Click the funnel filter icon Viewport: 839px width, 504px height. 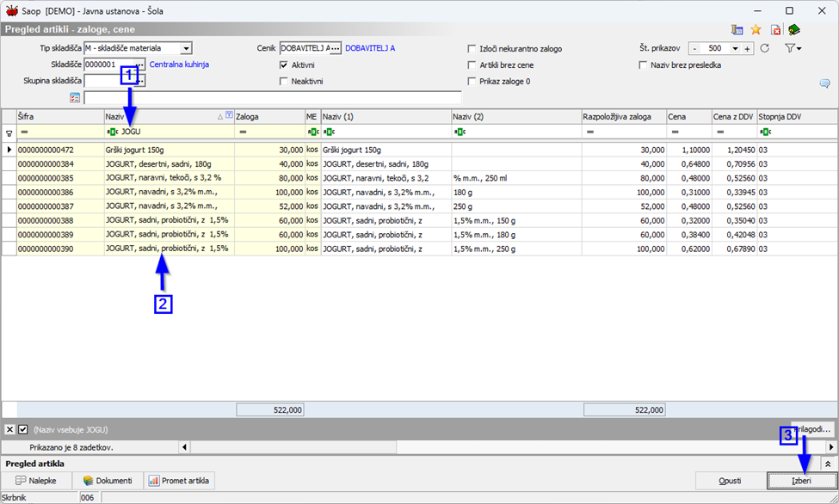coord(790,48)
